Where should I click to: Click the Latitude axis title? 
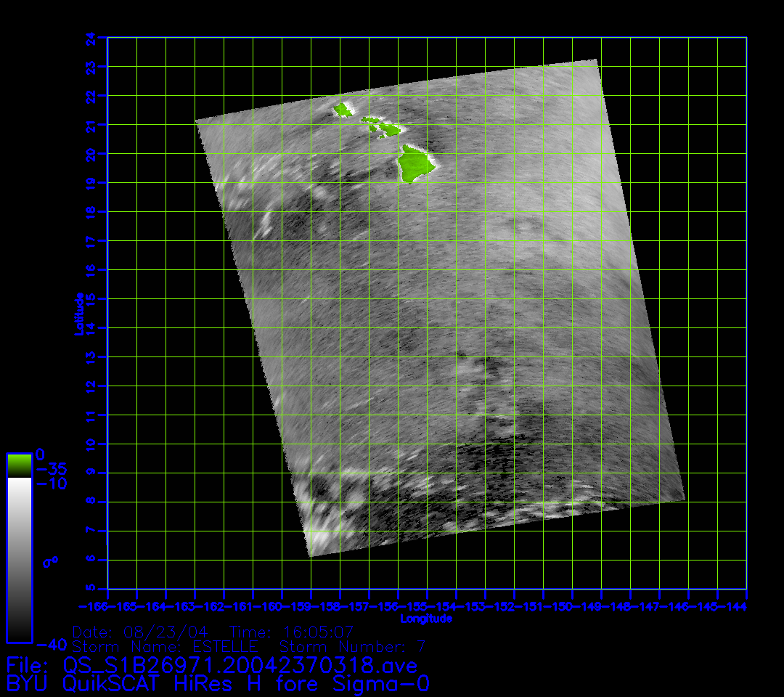click(x=77, y=313)
